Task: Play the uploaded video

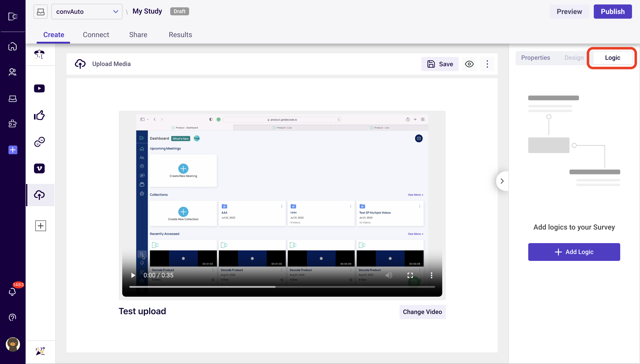Action: [133, 275]
